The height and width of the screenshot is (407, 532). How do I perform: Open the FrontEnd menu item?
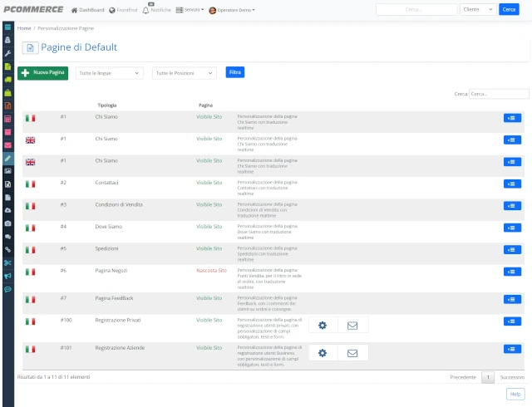click(123, 10)
